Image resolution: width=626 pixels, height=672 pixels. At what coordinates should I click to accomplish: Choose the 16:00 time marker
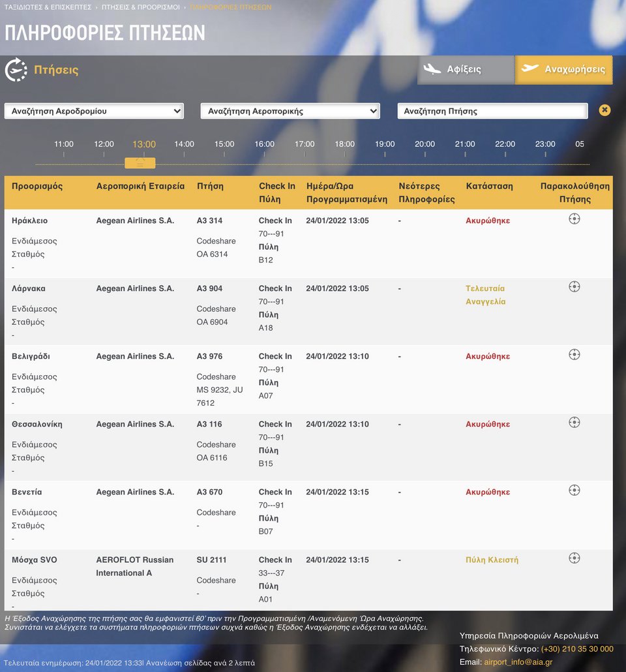coord(264,144)
